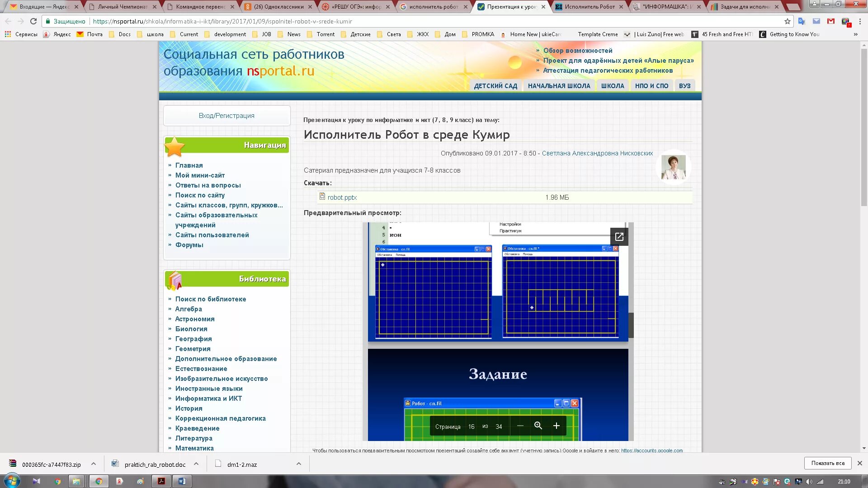Open the ШКОЛА site section tab
Screen dimensions: 868x488
pyautogui.click(x=612, y=86)
